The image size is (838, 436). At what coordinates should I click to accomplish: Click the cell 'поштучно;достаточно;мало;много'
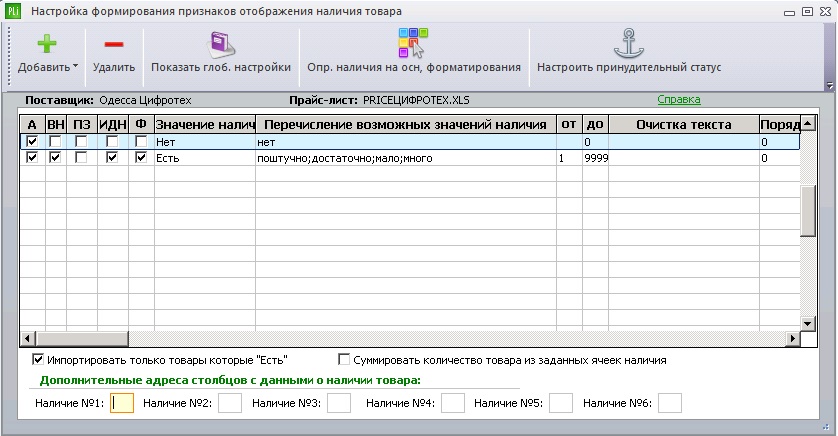pos(406,158)
